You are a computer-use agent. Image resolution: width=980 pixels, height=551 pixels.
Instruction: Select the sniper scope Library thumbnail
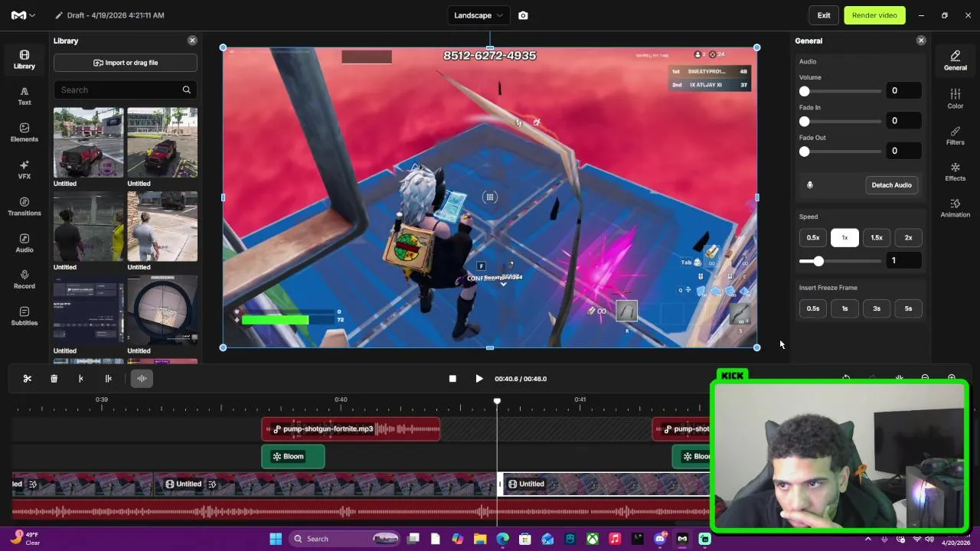(162, 310)
